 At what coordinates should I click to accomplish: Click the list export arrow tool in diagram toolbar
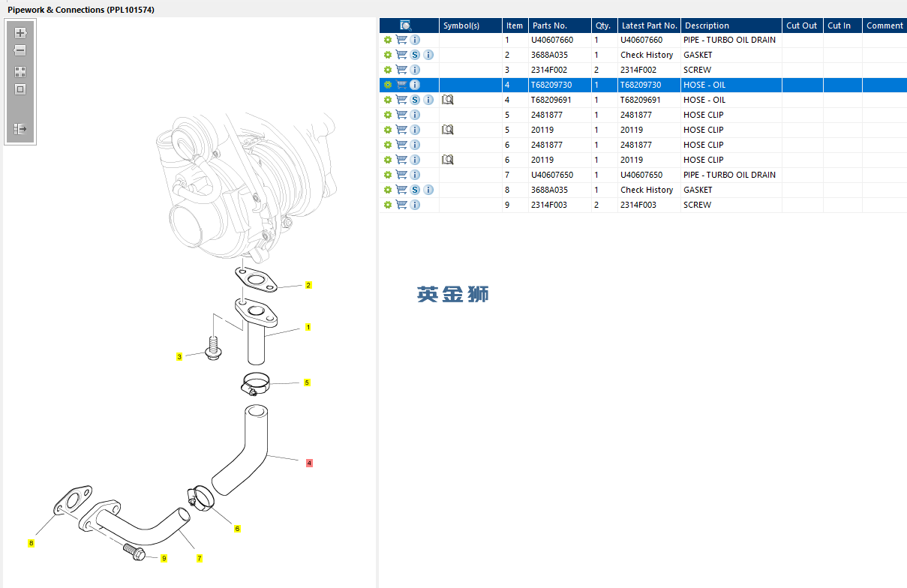click(x=20, y=129)
